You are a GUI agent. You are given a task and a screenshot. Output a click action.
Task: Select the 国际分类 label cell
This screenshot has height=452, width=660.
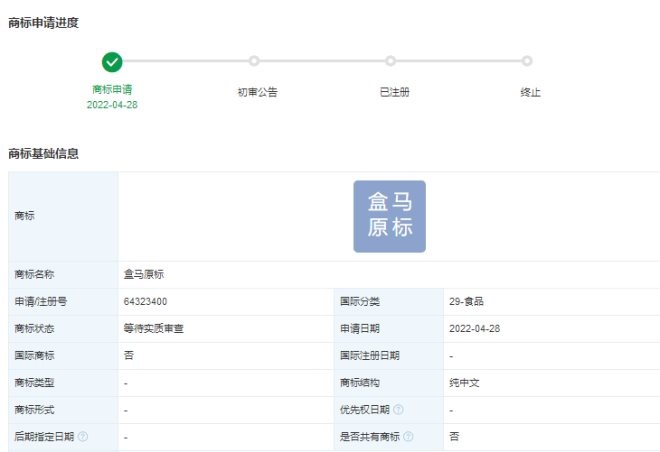[389, 301]
